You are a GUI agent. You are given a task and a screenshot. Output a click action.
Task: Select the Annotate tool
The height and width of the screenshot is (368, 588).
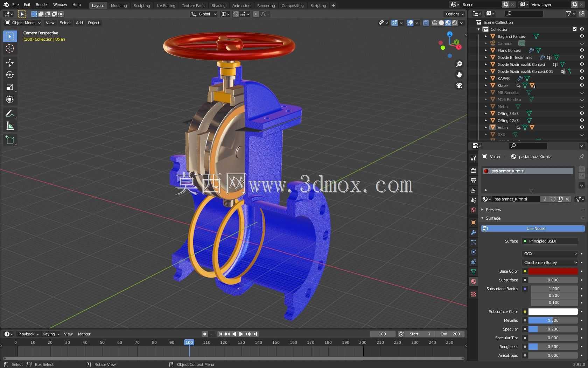coord(10,114)
